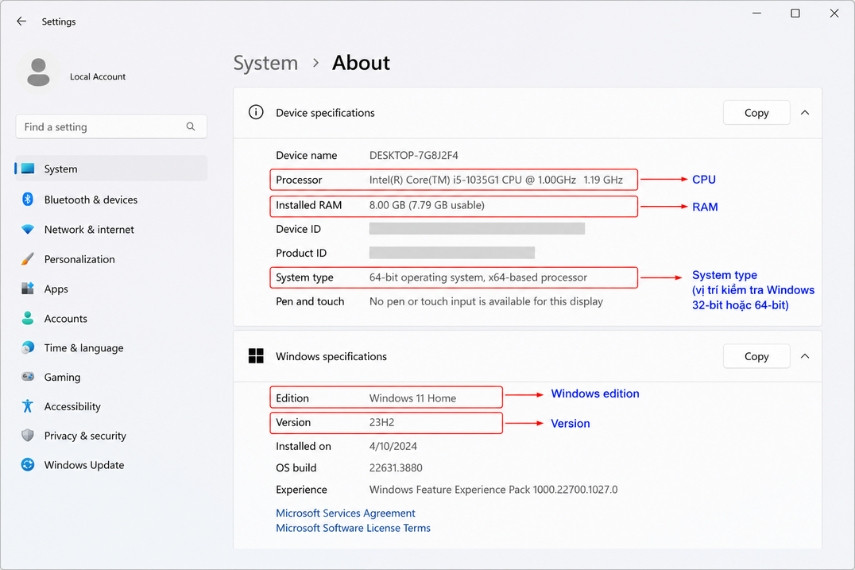855x570 pixels.
Task: Click the 8.00 GB installed RAM value
Action: [x=426, y=205]
